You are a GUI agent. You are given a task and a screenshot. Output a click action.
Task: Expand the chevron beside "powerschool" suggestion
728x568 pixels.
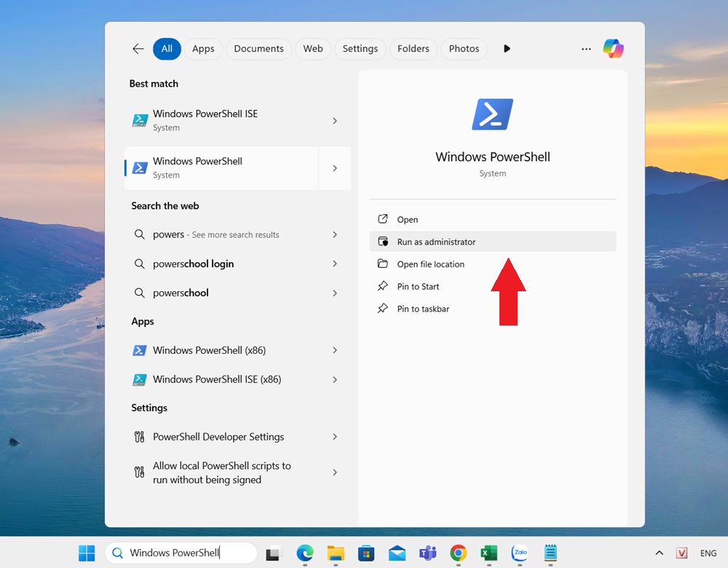(335, 293)
